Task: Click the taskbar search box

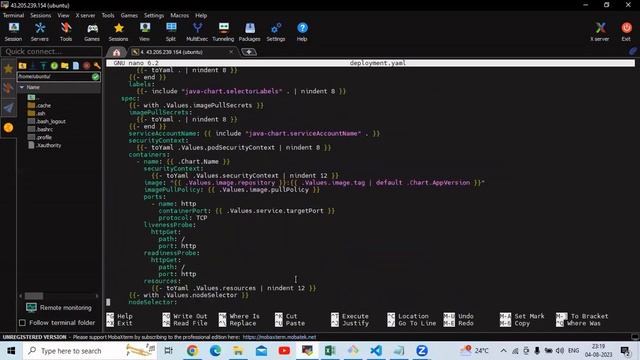Action: 89,351
